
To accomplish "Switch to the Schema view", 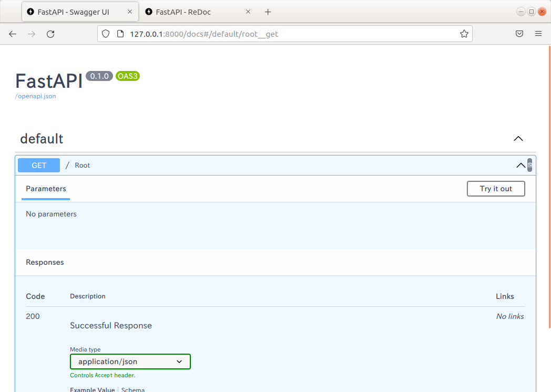I will 133,389.
